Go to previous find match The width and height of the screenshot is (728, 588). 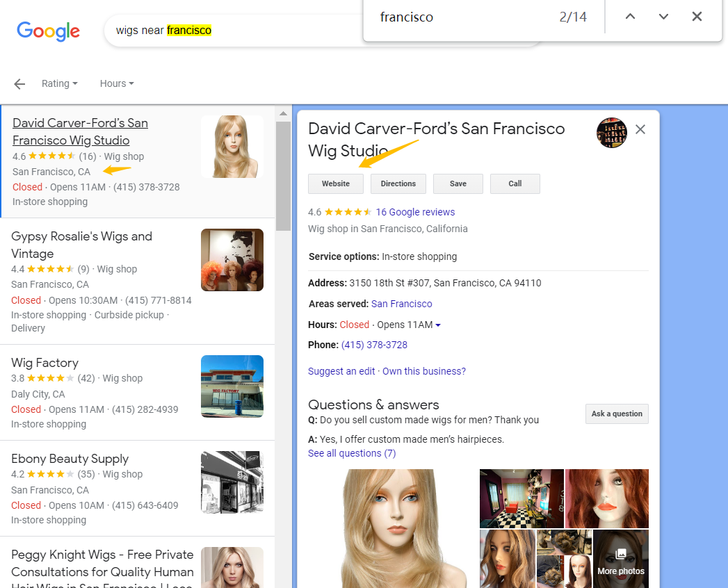click(630, 17)
